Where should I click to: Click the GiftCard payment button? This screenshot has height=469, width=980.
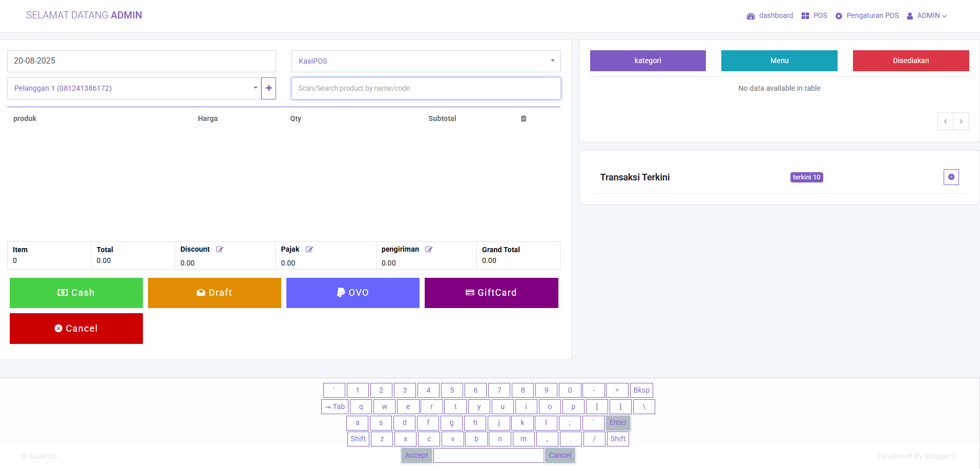coord(491,293)
